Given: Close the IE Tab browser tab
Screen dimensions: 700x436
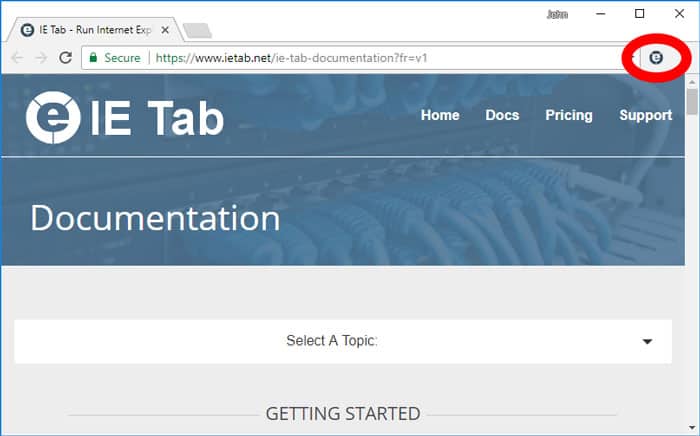Looking at the screenshot, I should pos(165,30).
